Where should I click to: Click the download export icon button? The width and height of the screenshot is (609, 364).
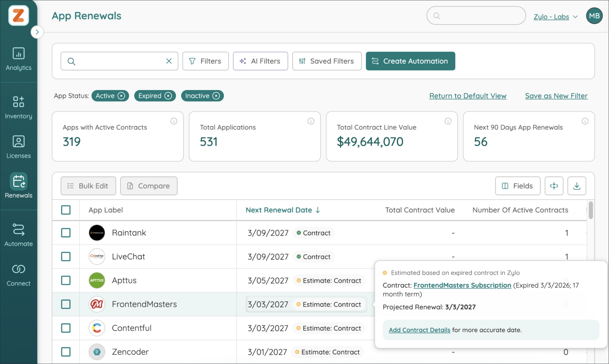577,186
